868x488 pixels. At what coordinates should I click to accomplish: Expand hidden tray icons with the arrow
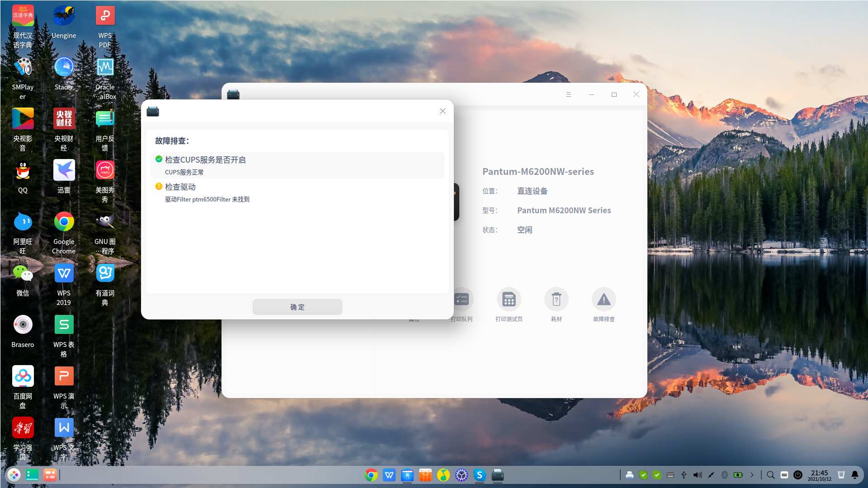tap(752, 475)
